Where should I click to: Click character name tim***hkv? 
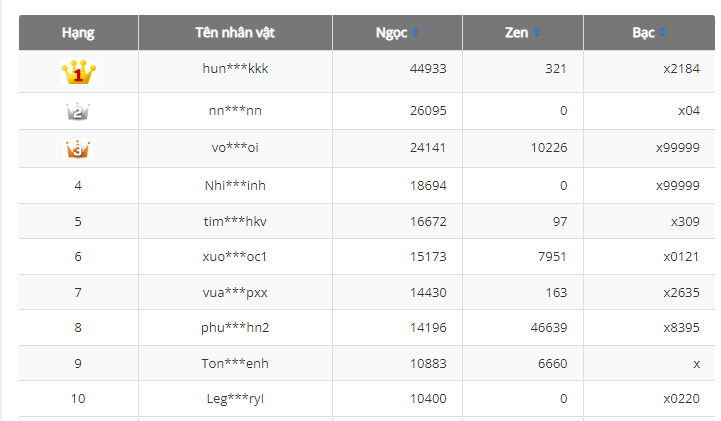[235, 221]
